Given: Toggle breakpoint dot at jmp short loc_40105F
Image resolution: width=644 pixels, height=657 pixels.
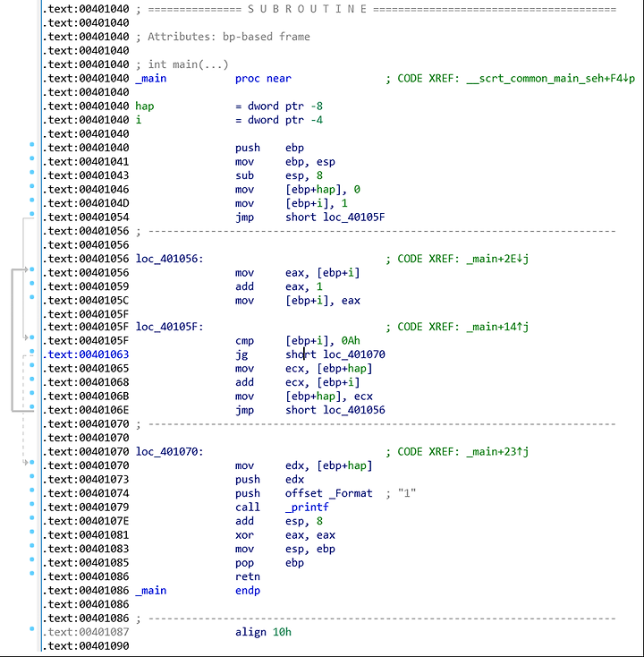Looking at the screenshot, I should tap(32, 214).
